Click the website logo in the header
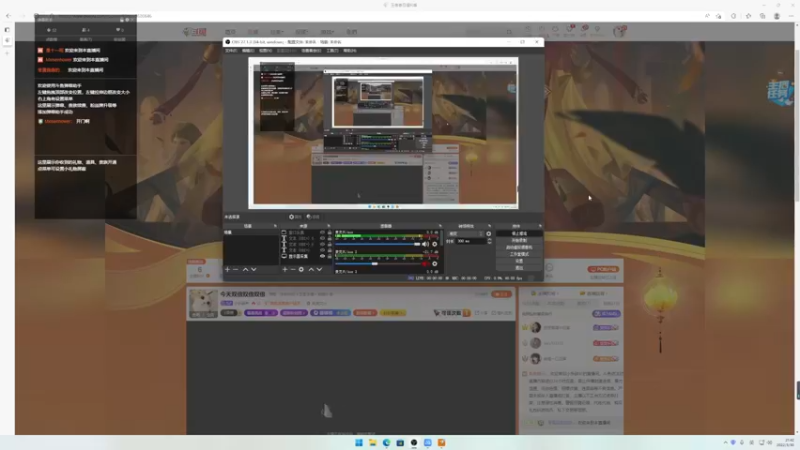Image resolution: width=800 pixels, height=450 pixels. 195,32
